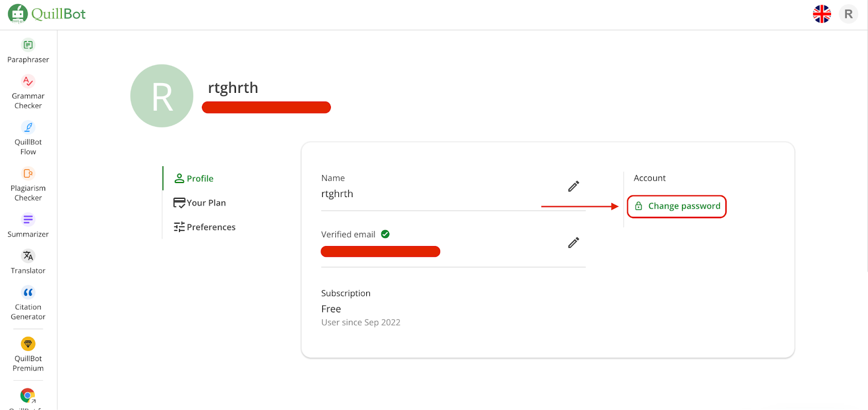
Task: Click the verified email checkmark badge
Action: [x=385, y=234]
